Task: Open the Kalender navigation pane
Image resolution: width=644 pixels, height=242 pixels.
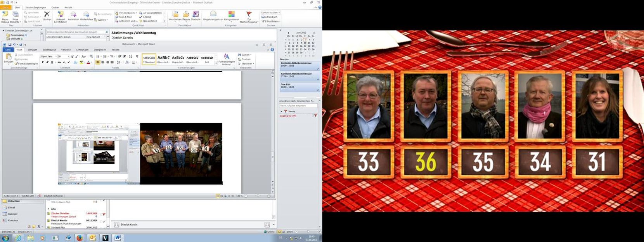Action: 10,214
